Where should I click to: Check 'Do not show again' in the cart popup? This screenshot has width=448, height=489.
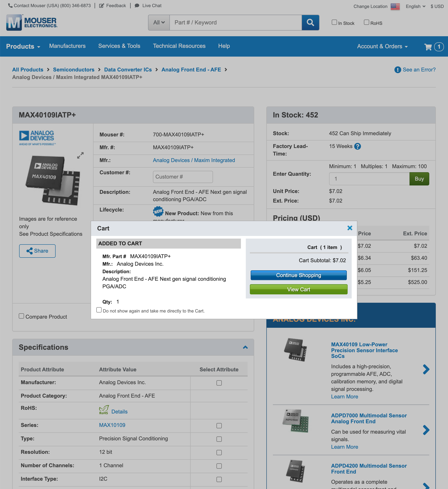99,310
